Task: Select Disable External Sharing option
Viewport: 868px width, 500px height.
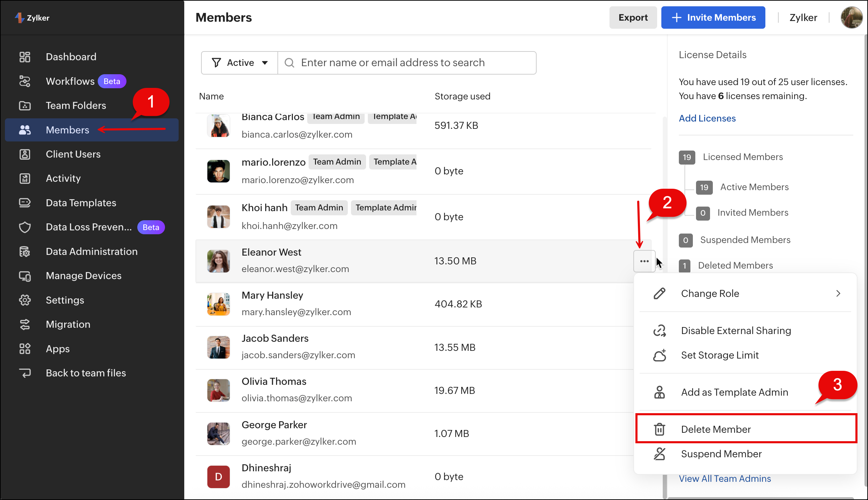Action: (x=736, y=331)
